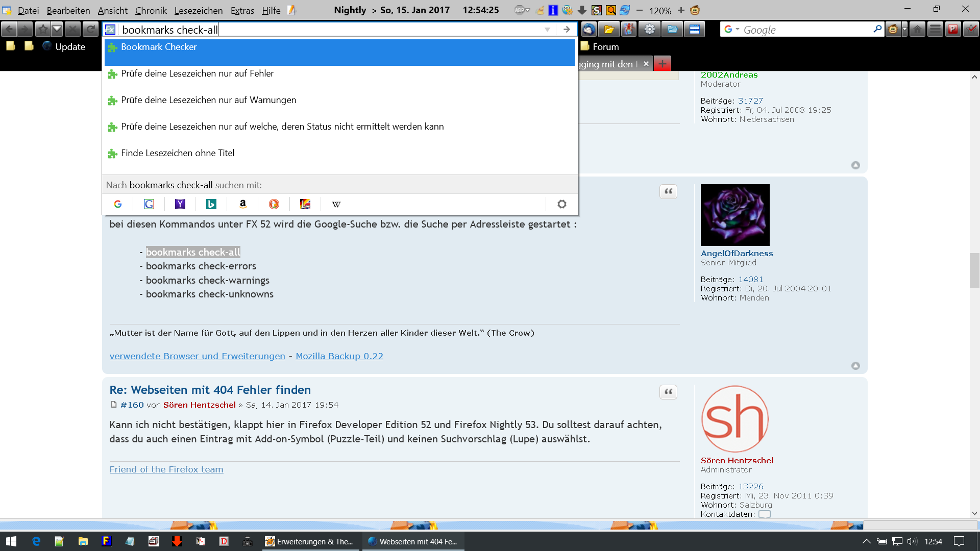Screen dimensions: 980x551
Task: Search with the DuckDuckGo engine icon
Action: [274, 204]
